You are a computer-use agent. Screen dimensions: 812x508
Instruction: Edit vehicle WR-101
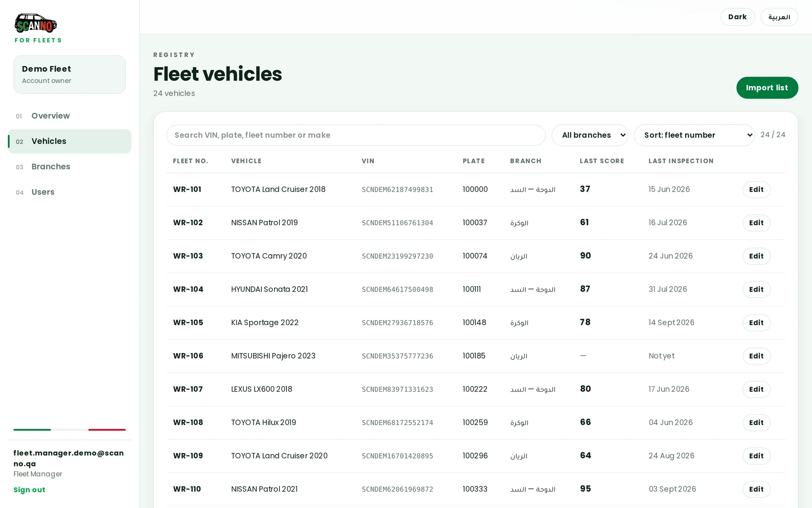click(756, 190)
